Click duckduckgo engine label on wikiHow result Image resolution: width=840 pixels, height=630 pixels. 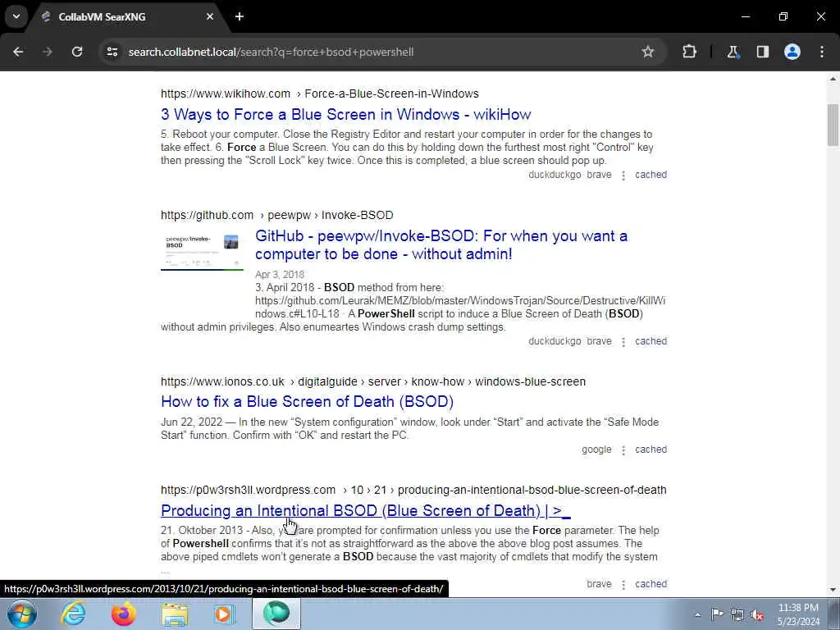(555, 175)
